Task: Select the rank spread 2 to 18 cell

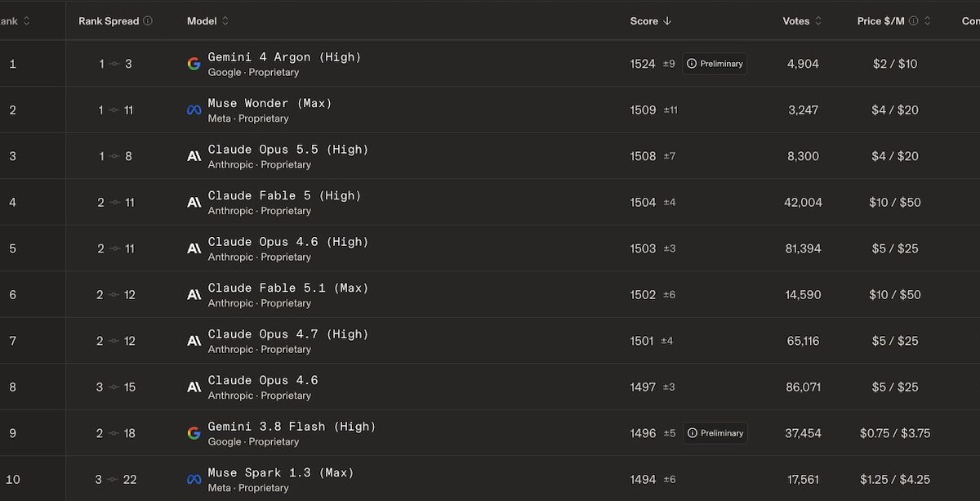Action: [x=115, y=433]
